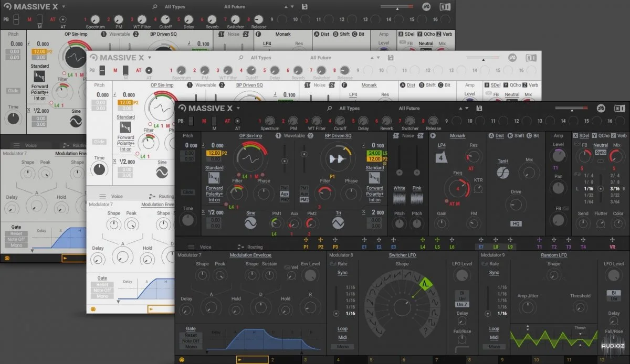Viewport: 630px width, 364px height.
Task: Enable Aux routing on oscillator 1
Action: click(284, 194)
